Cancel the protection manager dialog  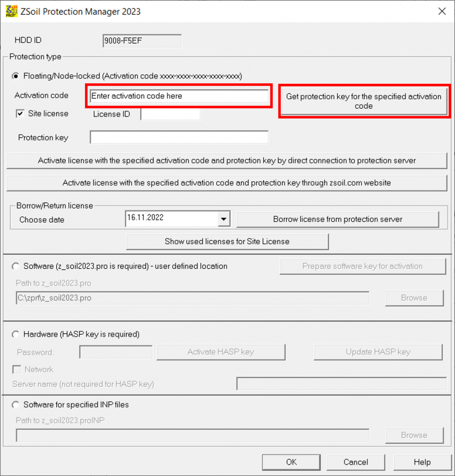click(356, 462)
